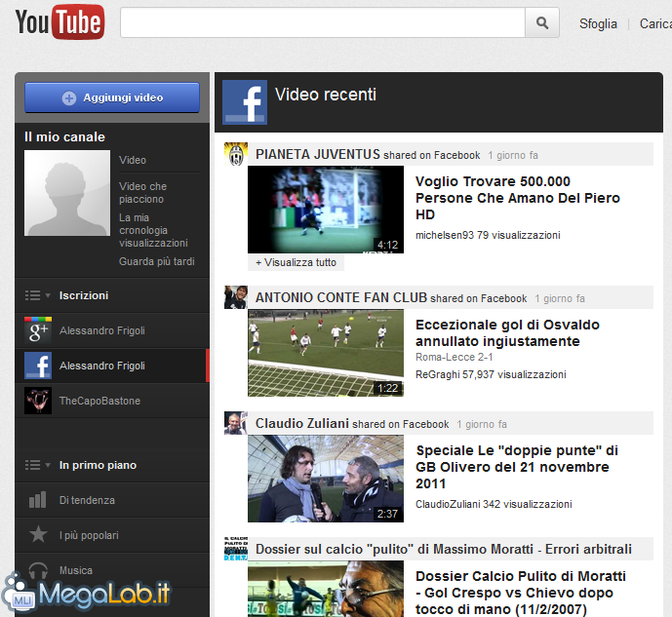
Task: Open the Video link under Il mio canale
Action: point(133,160)
